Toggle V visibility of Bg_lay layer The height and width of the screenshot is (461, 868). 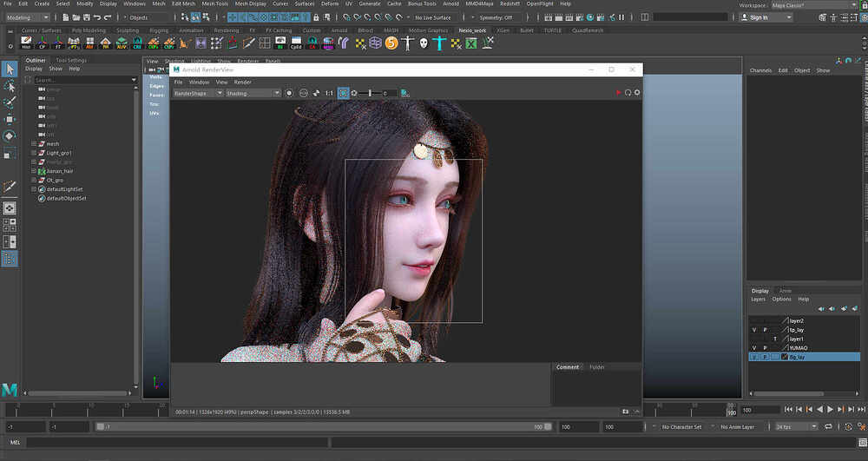point(753,357)
